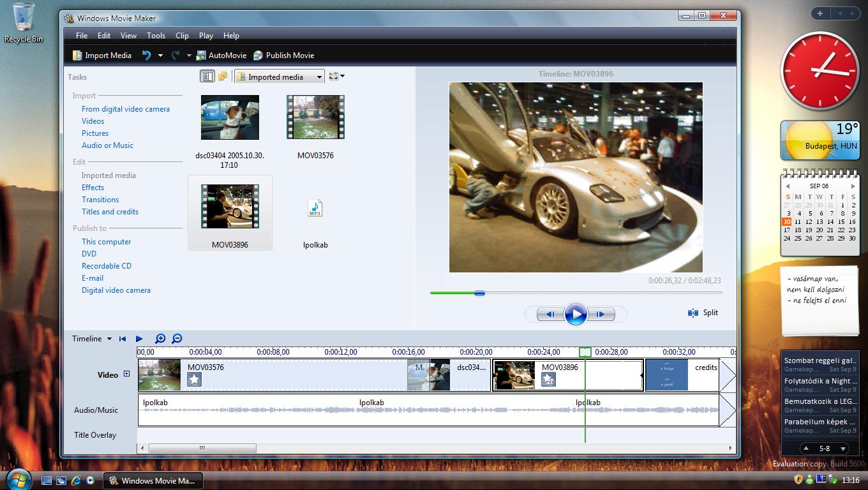Open the Play menu
The height and width of the screenshot is (490, 868).
pyautogui.click(x=206, y=36)
